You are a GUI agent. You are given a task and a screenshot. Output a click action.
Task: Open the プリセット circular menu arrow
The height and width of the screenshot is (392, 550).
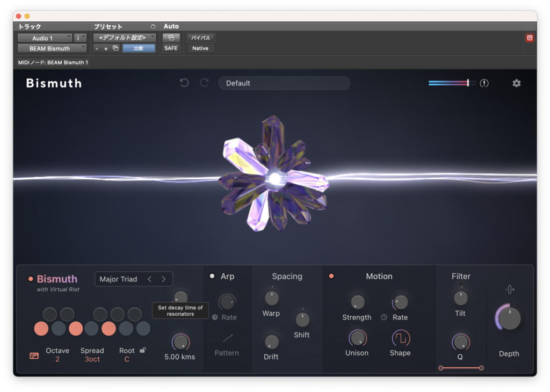(x=153, y=27)
